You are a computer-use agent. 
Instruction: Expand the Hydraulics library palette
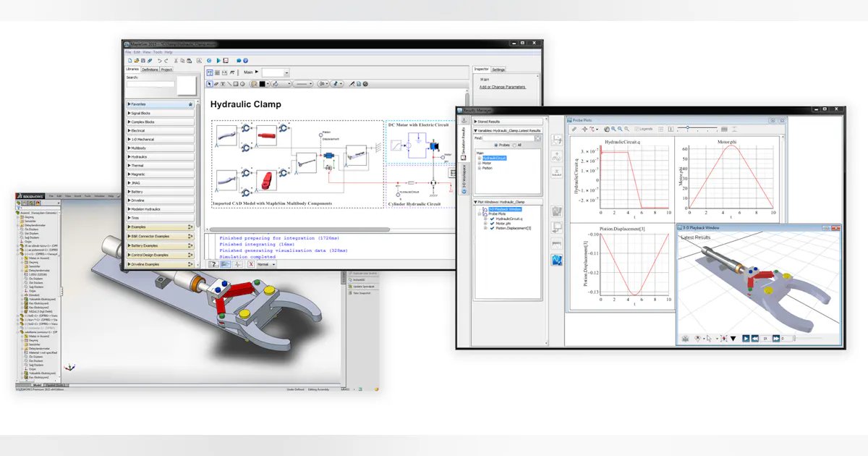[160, 156]
